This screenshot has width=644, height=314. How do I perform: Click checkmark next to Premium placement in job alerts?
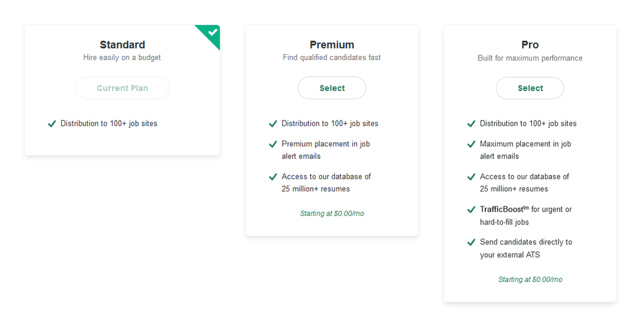(x=273, y=144)
